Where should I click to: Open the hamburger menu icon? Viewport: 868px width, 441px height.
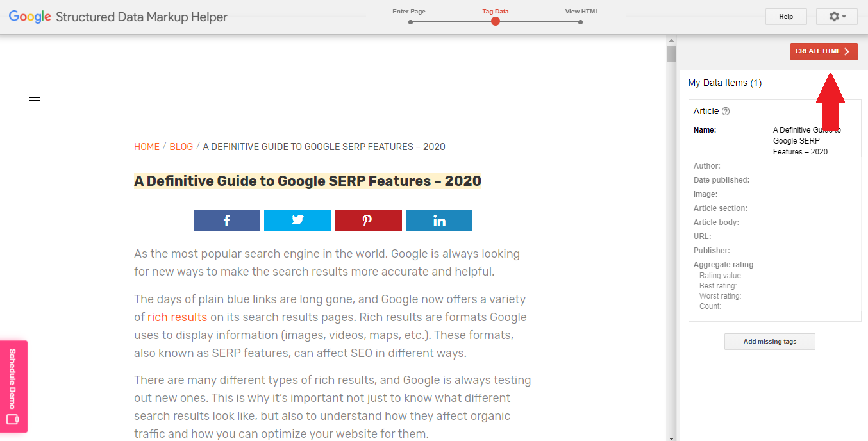coord(35,101)
